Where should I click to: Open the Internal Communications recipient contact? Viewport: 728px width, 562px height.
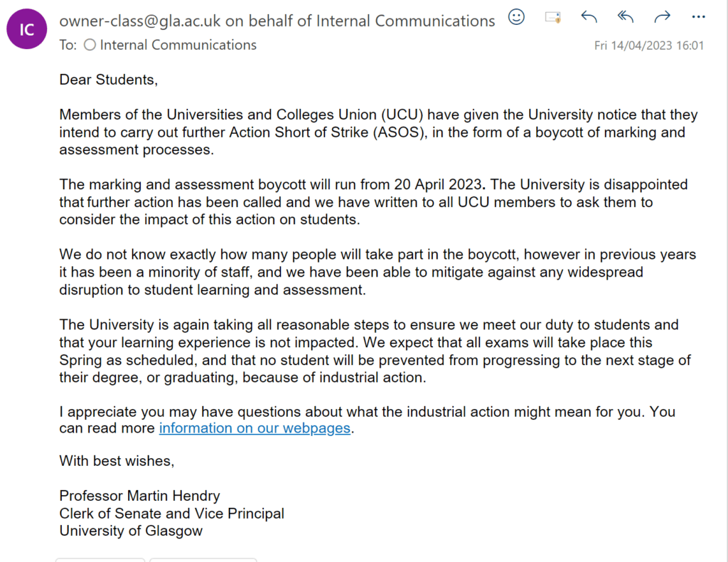point(178,45)
